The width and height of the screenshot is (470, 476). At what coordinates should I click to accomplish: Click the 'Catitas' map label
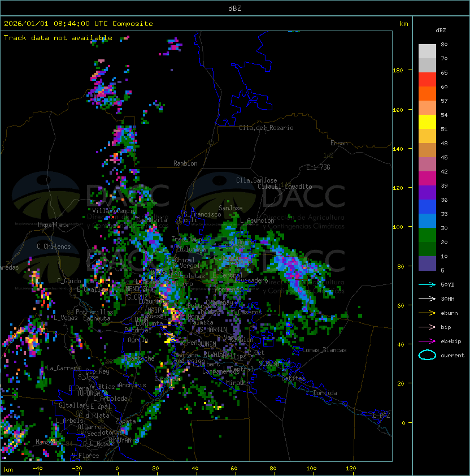[x=293, y=378]
